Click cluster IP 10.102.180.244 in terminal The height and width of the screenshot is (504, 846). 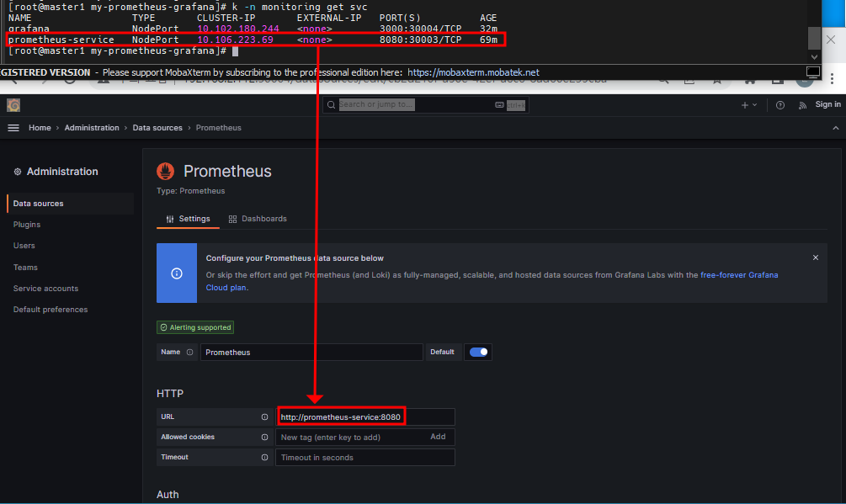tap(238, 29)
